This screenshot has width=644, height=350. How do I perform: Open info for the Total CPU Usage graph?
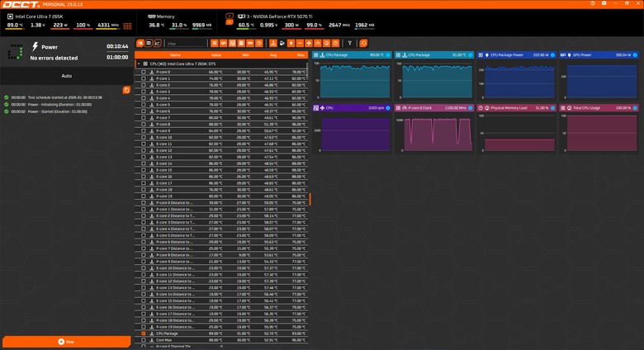635,108
